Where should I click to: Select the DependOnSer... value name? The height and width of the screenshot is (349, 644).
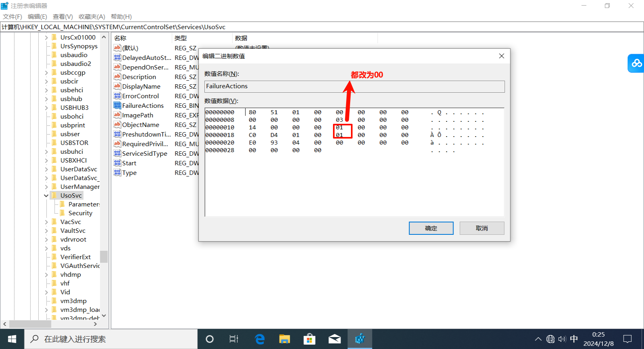145,67
